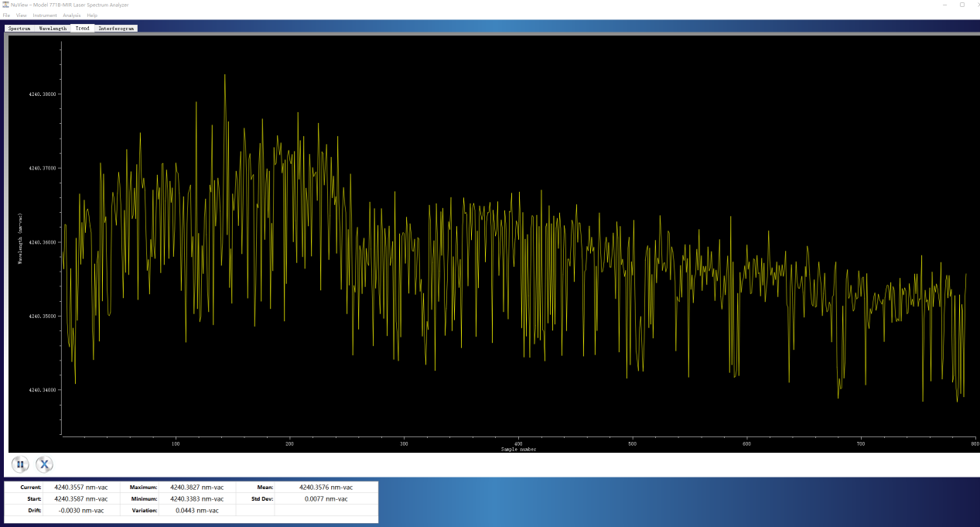This screenshot has width=980, height=527.
Task: Maximize the NuView window
Action: click(961, 5)
